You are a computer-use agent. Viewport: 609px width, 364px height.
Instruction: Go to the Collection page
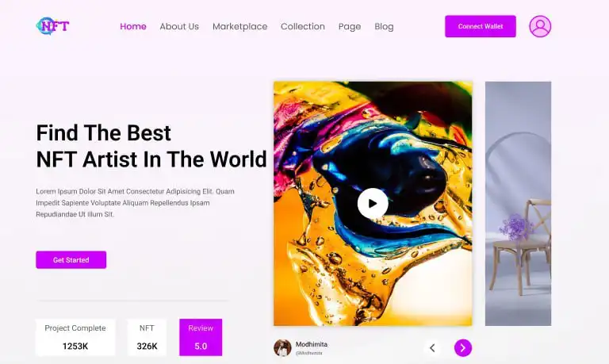303,26
